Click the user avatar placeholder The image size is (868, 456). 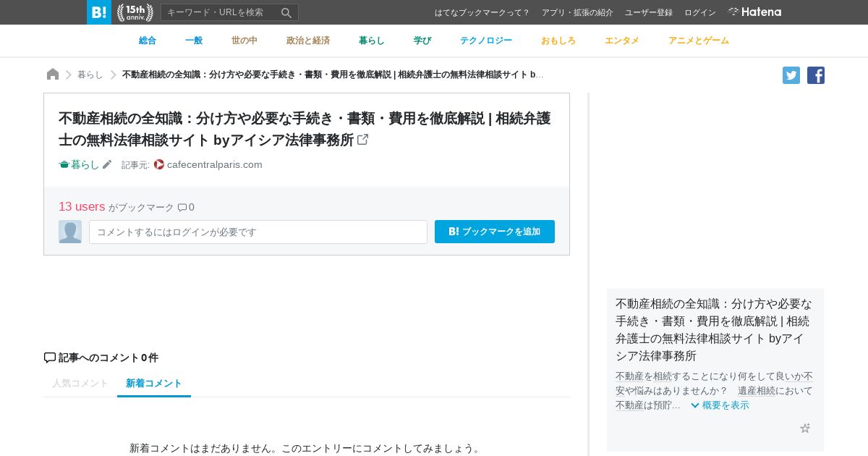pyautogui.click(x=70, y=232)
